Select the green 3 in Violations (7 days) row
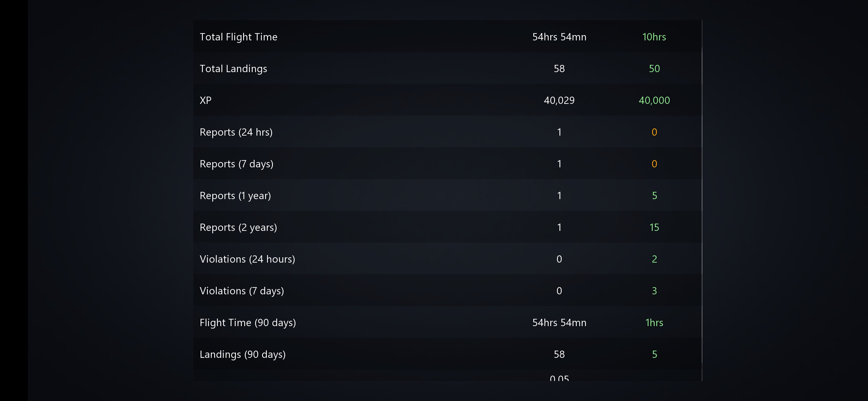This screenshot has width=868, height=401. click(654, 291)
